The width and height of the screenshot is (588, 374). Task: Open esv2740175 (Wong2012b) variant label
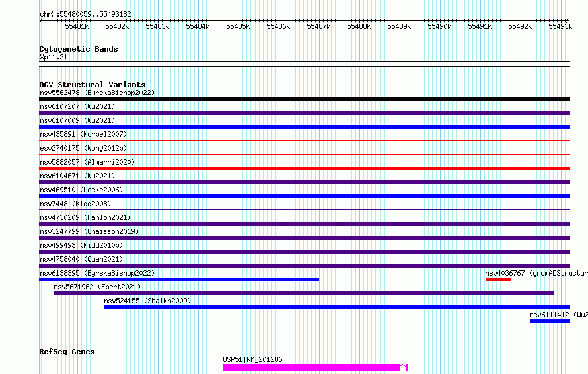83,148
